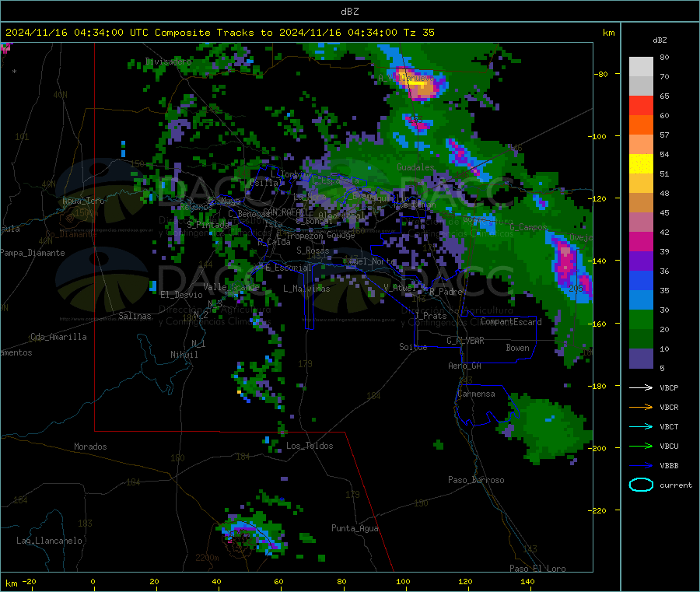Click the cyan 'current' ellipse icon
This screenshot has width=700, height=592.
[641, 485]
